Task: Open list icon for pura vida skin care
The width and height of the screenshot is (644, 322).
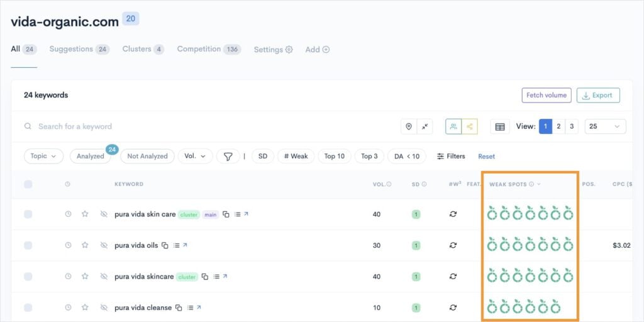Action: click(237, 214)
